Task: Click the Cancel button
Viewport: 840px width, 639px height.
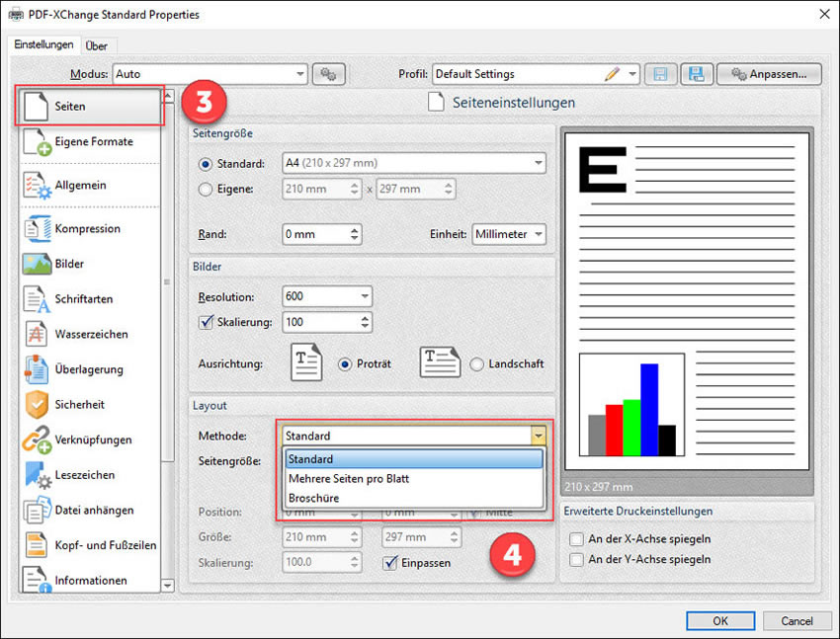Action: (797, 621)
